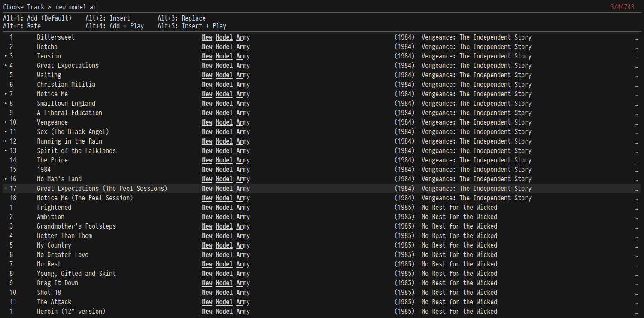Choose the row titled exactly Great Expectations
Viewport: 644px width, 318px height.
(x=322, y=65)
